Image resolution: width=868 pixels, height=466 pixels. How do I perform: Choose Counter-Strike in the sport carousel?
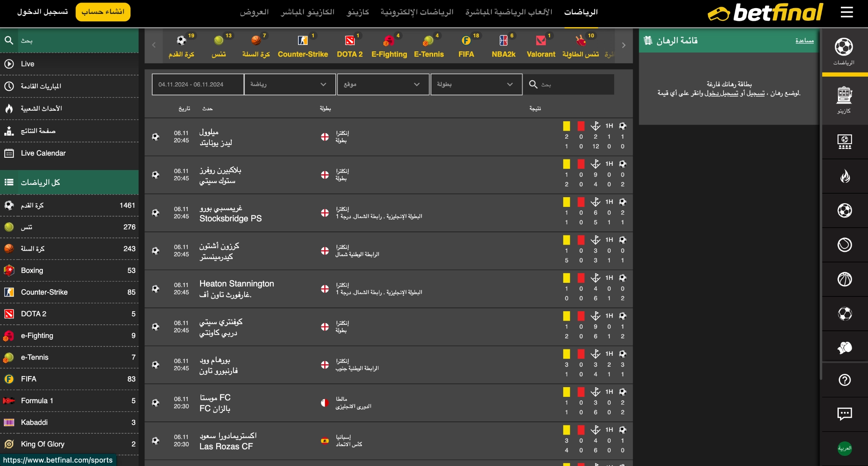[303, 46]
